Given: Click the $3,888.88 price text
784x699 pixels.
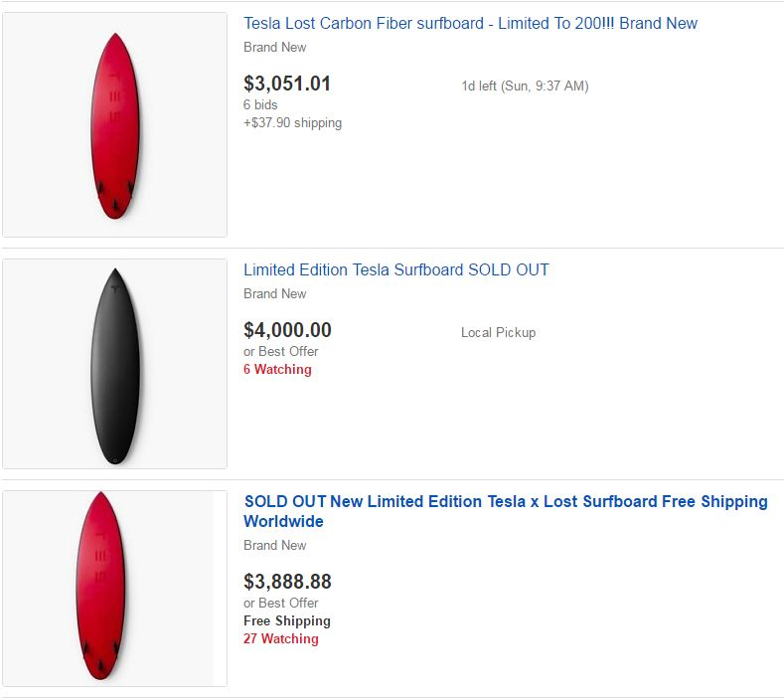Looking at the screenshot, I should pyautogui.click(x=287, y=582).
